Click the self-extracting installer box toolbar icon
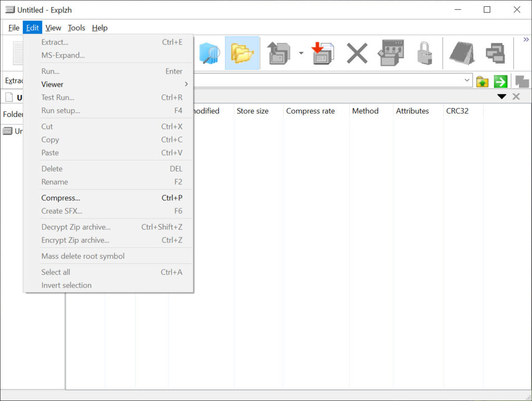The image size is (532, 401). [x=391, y=53]
